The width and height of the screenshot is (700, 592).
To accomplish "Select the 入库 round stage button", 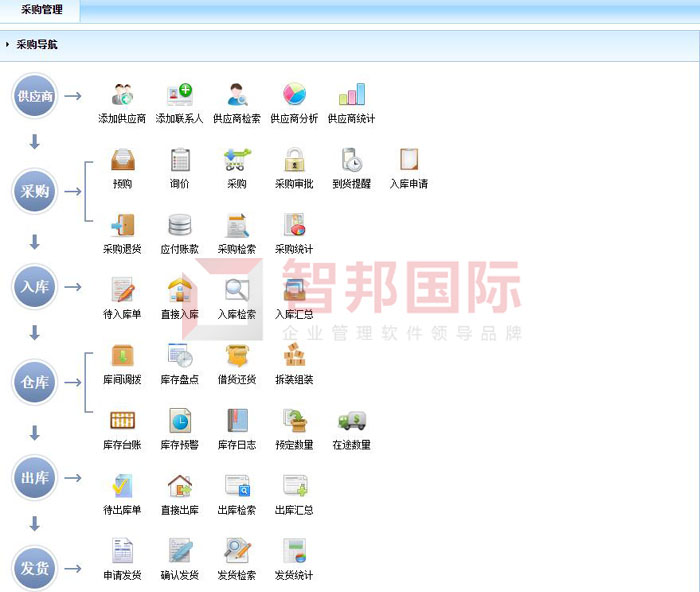I will click(x=35, y=287).
